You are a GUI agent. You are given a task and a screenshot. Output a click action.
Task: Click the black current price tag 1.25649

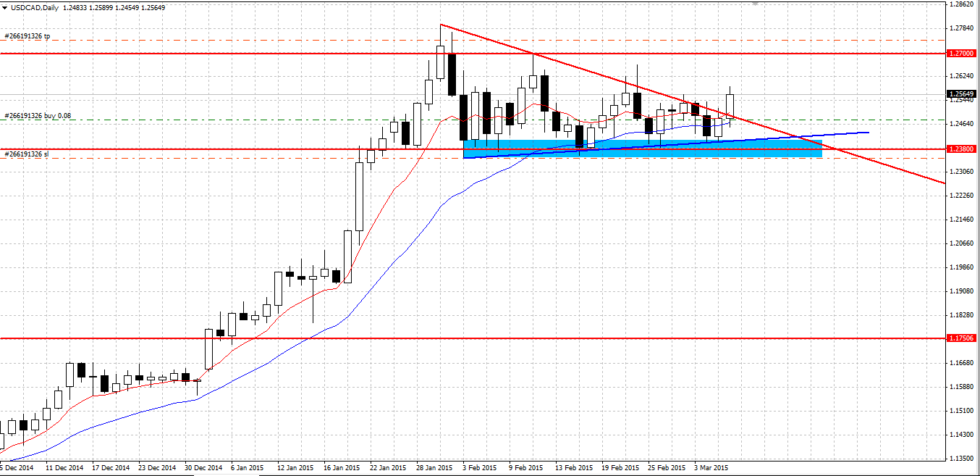962,93
